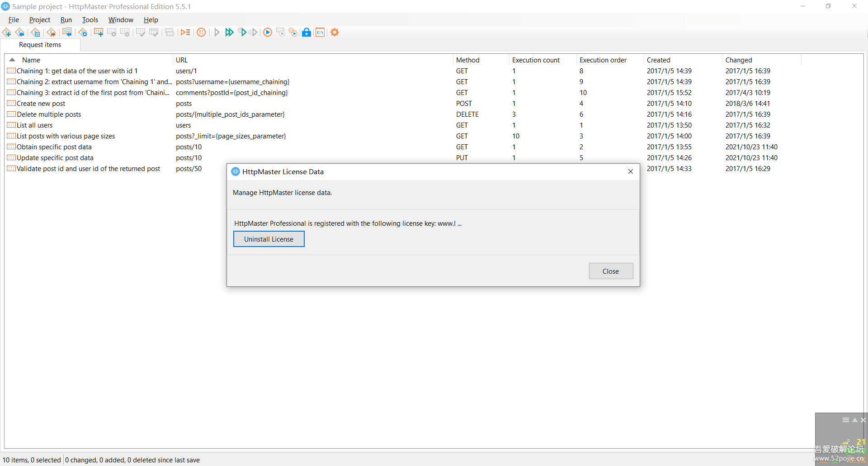Screen dimensions: 868x466
Task: Click the new project icon with green plus
Action: pos(7,33)
